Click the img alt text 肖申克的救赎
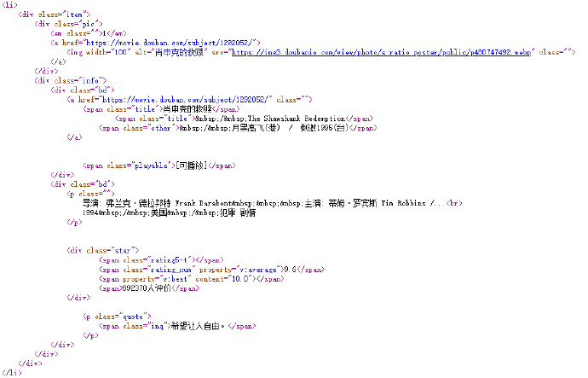This screenshot has width=588, height=378. point(179,52)
